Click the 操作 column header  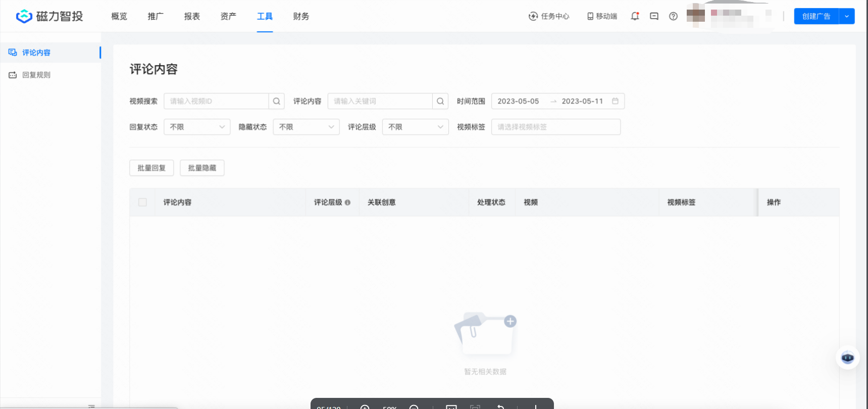click(774, 202)
